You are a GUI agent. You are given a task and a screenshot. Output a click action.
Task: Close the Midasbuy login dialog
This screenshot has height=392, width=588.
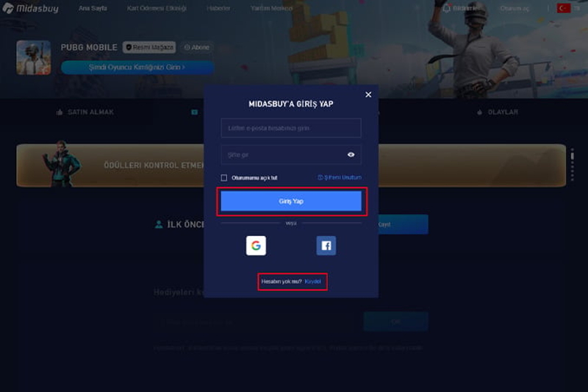click(x=368, y=95)
